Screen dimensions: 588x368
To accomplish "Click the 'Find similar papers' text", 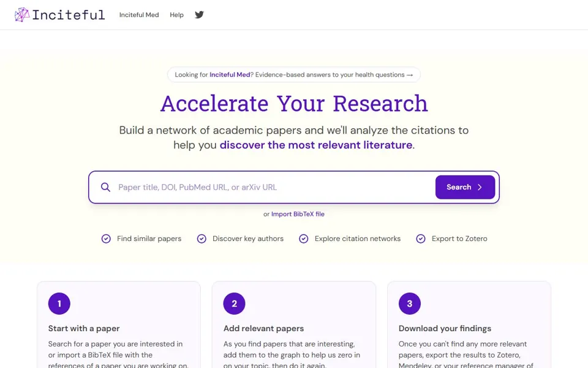I will 149,239.
